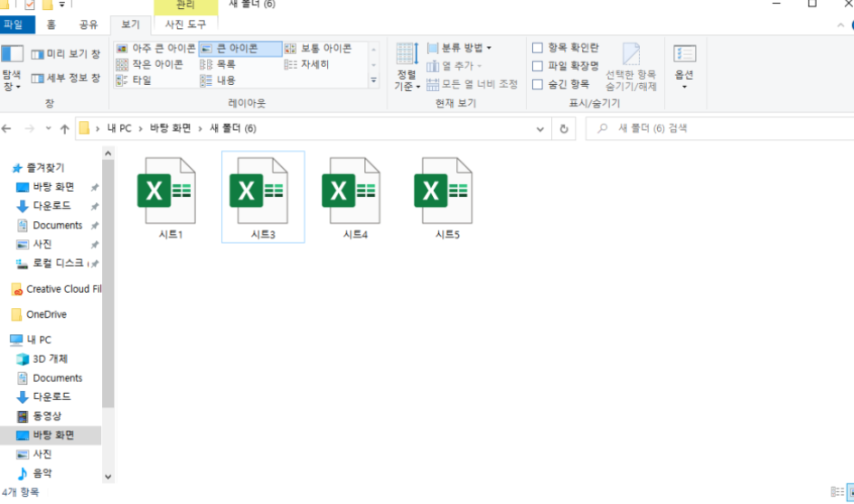Click Size all columns to fit (모든 열 너비 조정)

[x=472, y=84]
